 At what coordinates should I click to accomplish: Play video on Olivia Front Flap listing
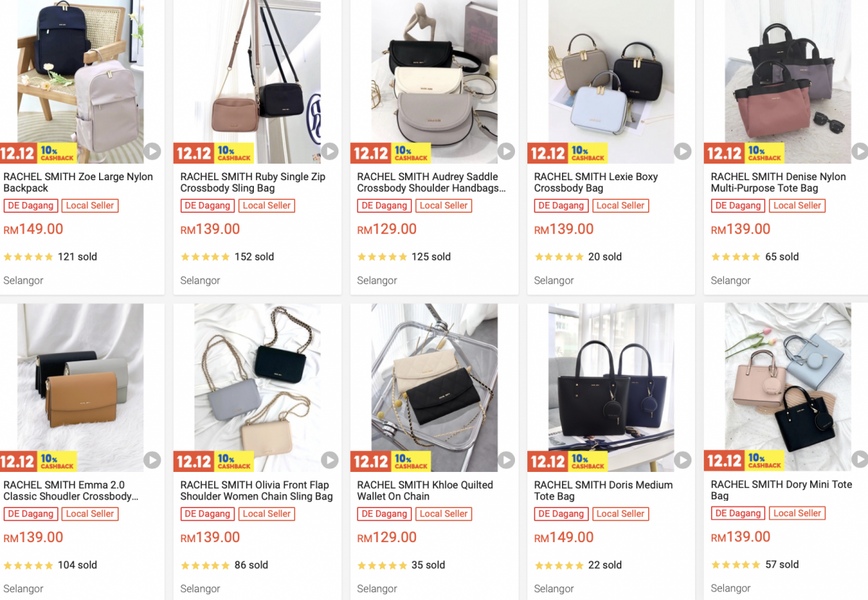(329, 460)
